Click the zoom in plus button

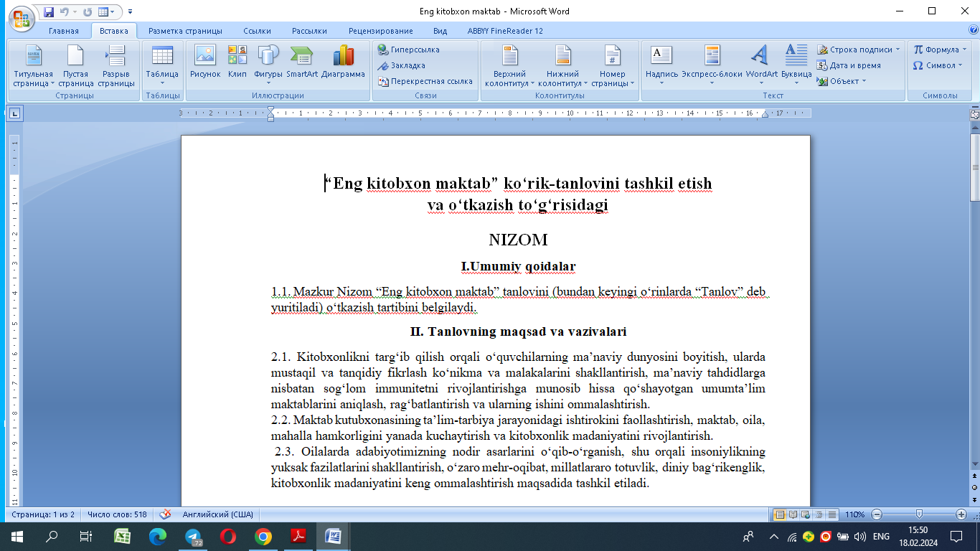961,514
